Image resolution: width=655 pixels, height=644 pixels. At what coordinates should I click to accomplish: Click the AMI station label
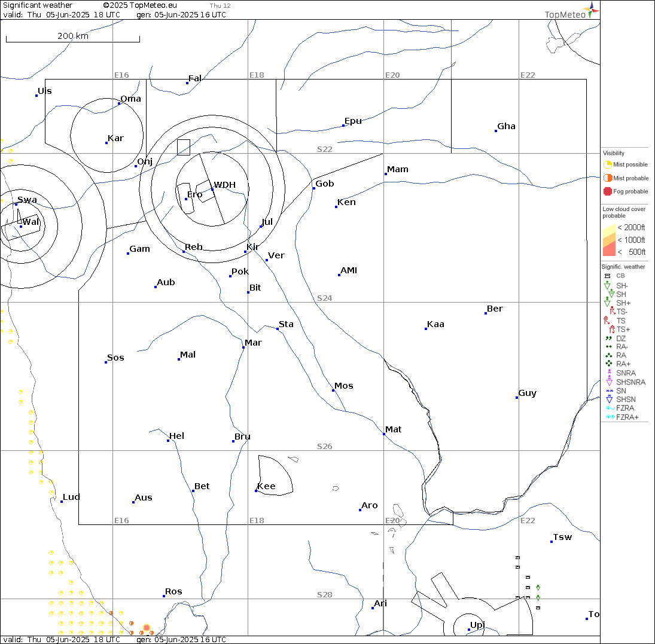[x=349, y=270]
